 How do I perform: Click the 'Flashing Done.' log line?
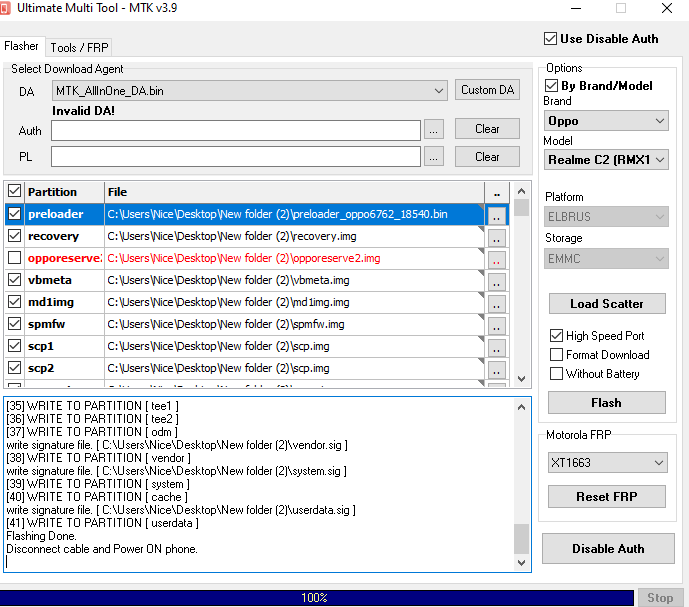tap(41, 536)
